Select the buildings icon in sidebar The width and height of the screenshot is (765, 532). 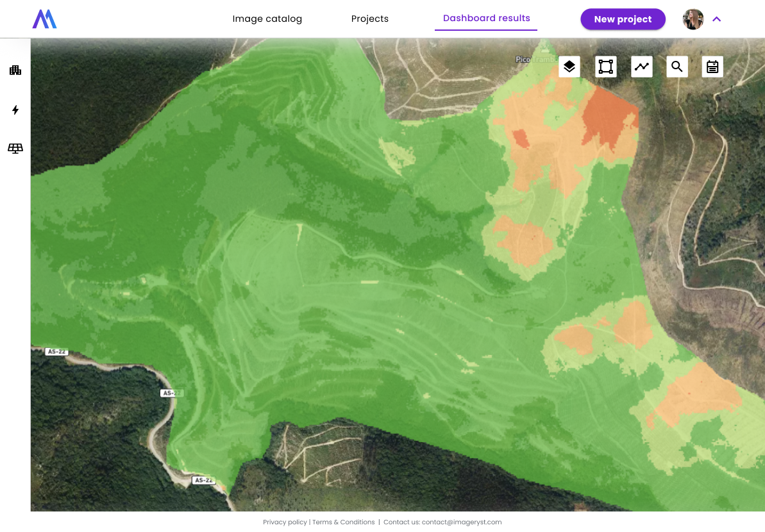15,71
